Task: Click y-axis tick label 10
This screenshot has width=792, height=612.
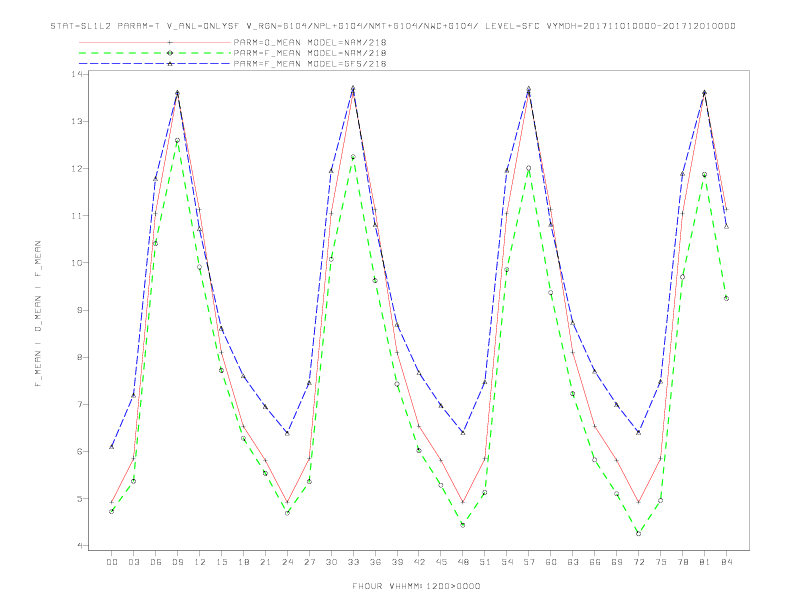Action: (x=77, y=263)
